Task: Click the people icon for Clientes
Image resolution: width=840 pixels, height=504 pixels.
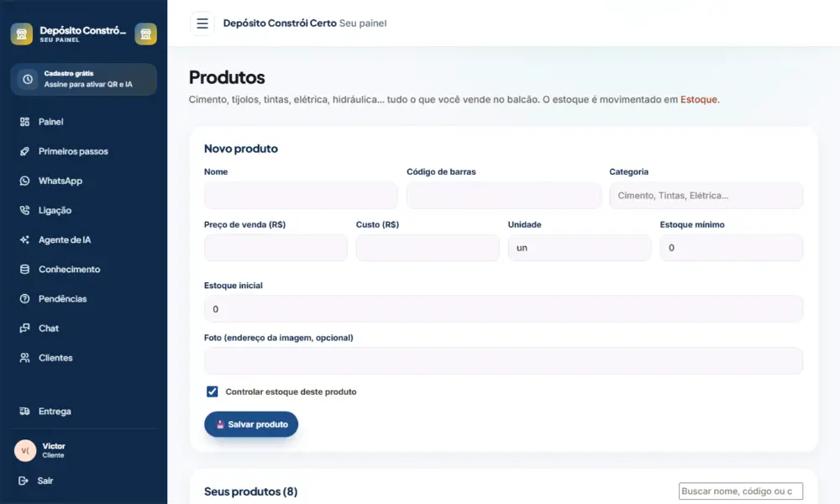Action: coord(24,357)
